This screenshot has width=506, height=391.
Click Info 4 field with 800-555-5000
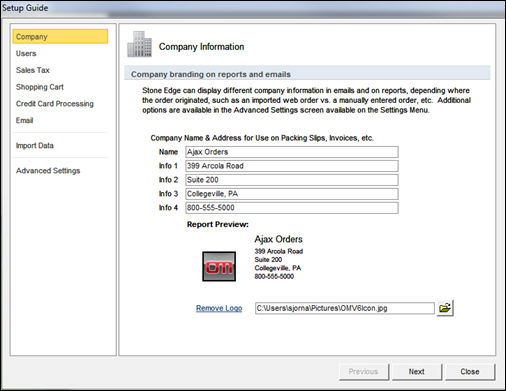point(292,208)
